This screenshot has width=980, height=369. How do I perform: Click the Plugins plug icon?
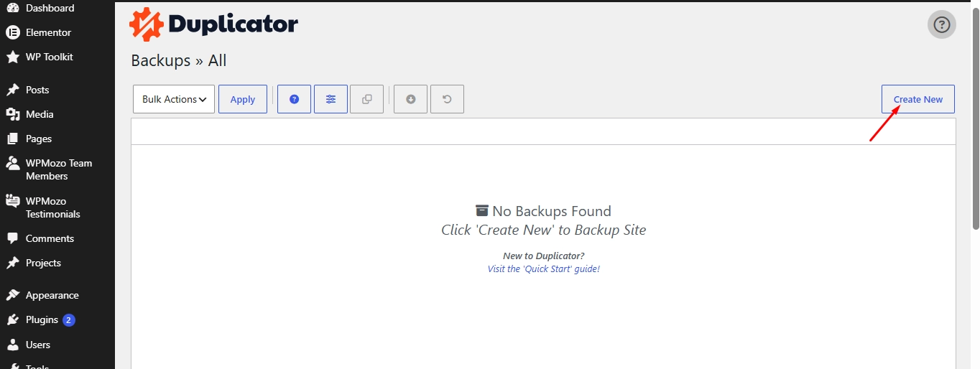point(13,319)
